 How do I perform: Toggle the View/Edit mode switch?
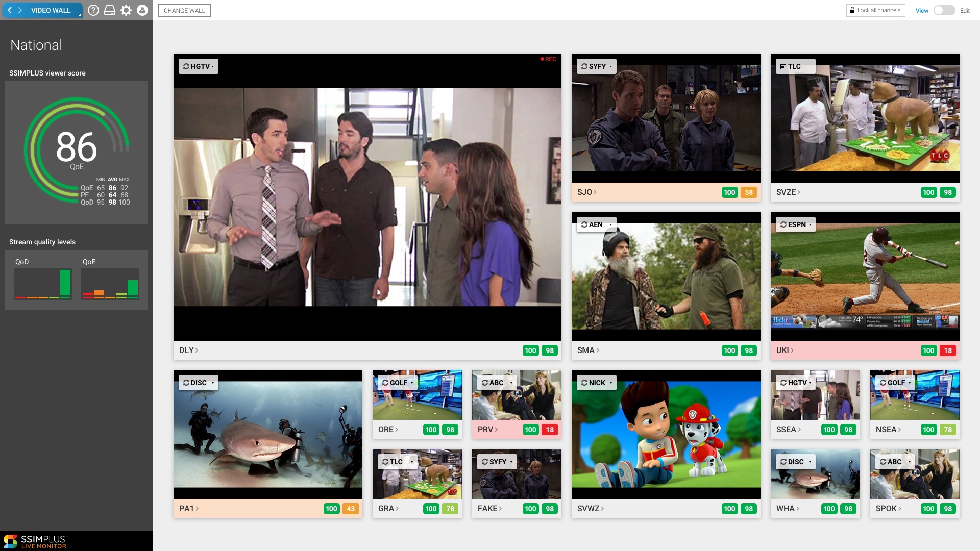[x=944, y=10]
